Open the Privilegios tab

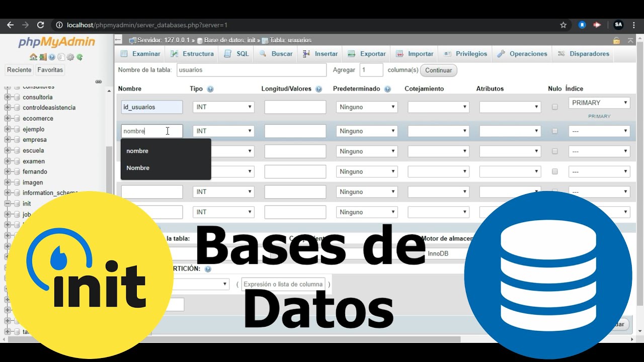(x=465, y=54)
